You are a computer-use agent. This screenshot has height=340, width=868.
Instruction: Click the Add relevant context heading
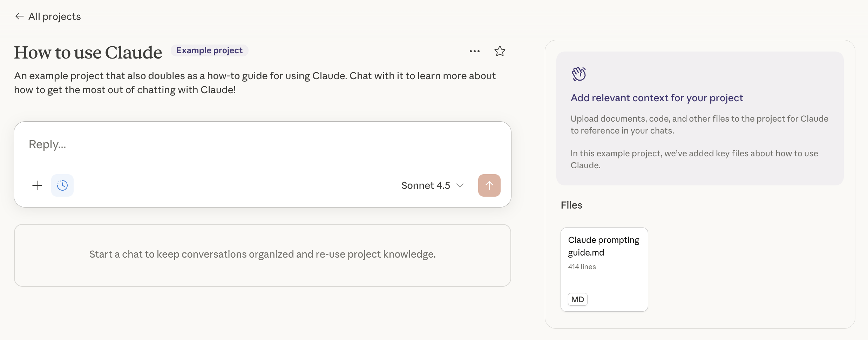tap(657, 98)
